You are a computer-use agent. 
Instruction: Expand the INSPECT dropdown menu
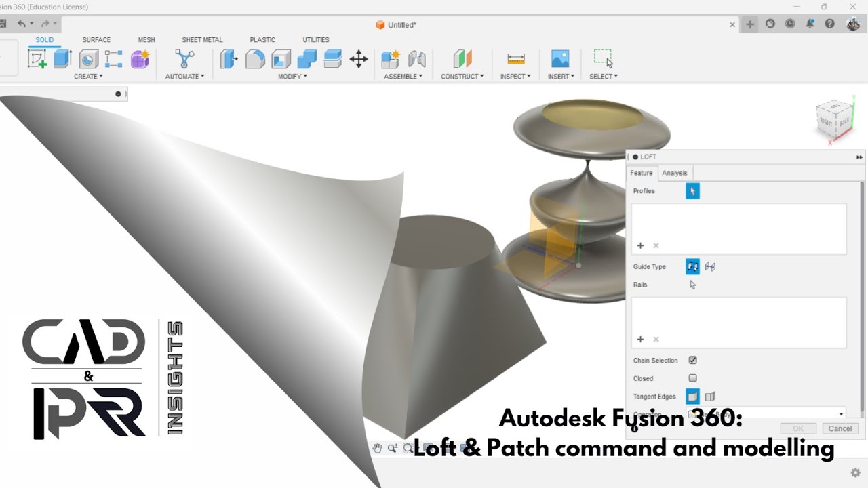pyautogui.click(x=515, y=77)
